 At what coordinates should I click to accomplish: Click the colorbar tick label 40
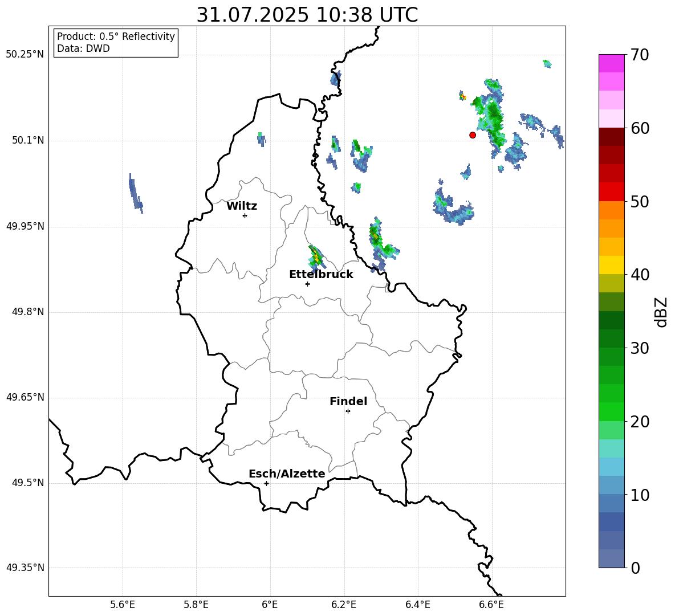point(640,275)
